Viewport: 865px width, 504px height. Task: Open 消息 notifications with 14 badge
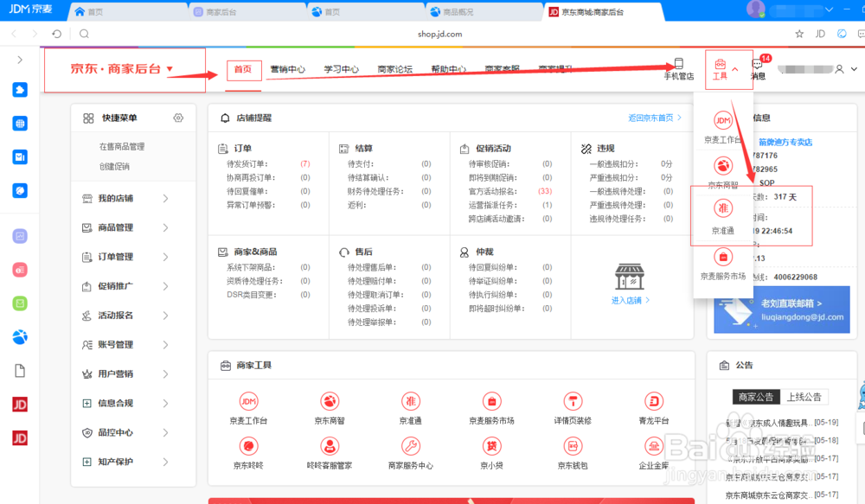tap(759, 68)
